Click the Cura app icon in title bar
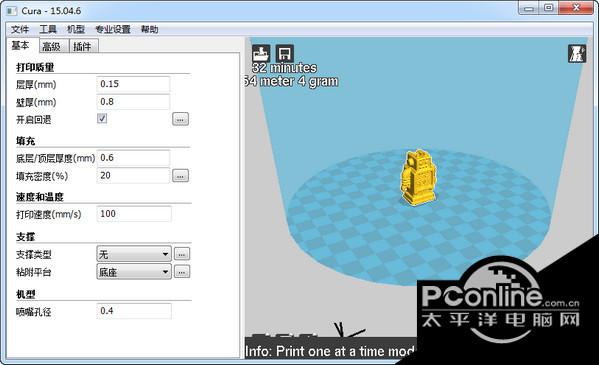 point(12,11)
